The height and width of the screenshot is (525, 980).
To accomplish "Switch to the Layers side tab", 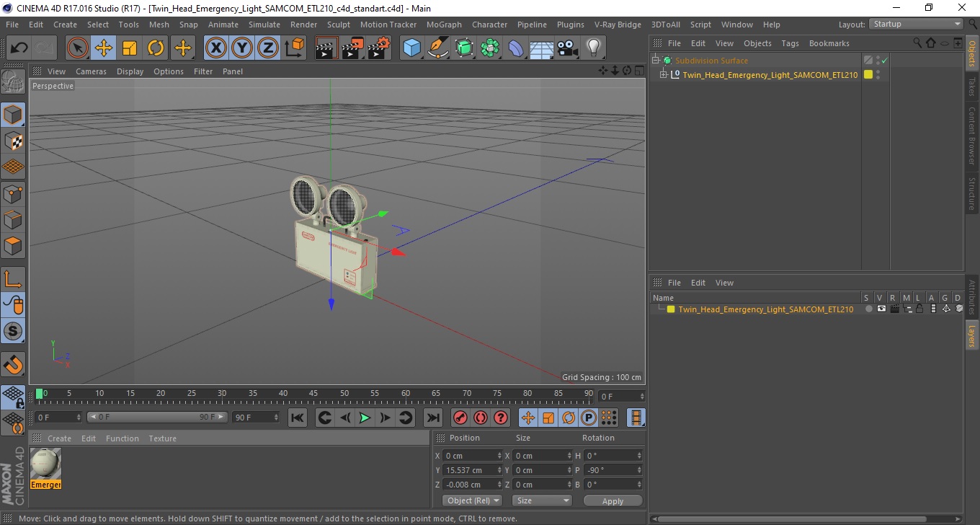I will pyautogui.click(x=972, y=335).
